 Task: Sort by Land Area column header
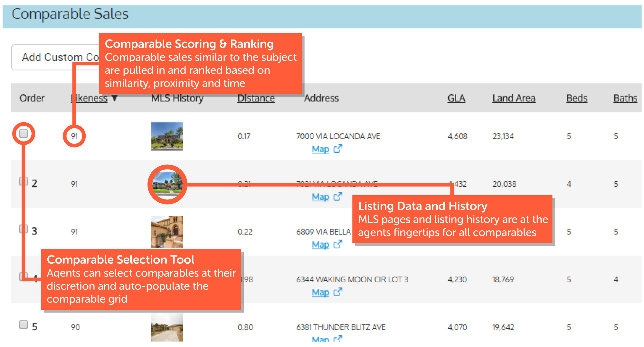tap(514, 98)
